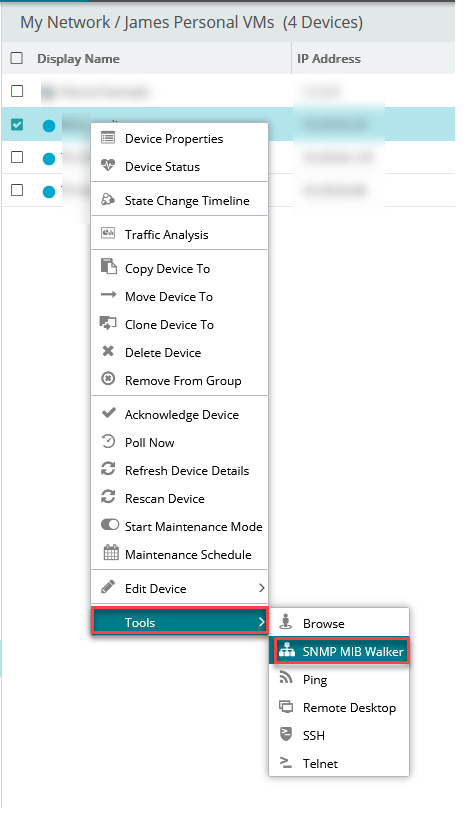Image resolution: width=465 pixels, height=818 pixels.
Task: Click the Rescan Device arrows icon
Action: click(x=108, y=497)
